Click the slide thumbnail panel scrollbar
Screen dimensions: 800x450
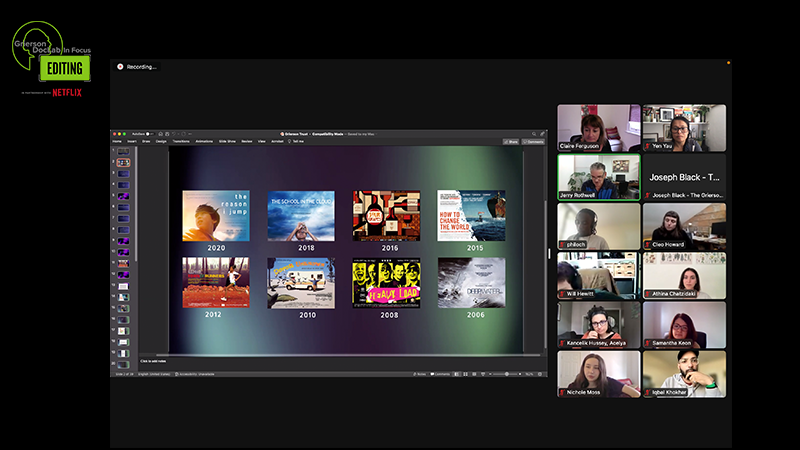point(136,204)
